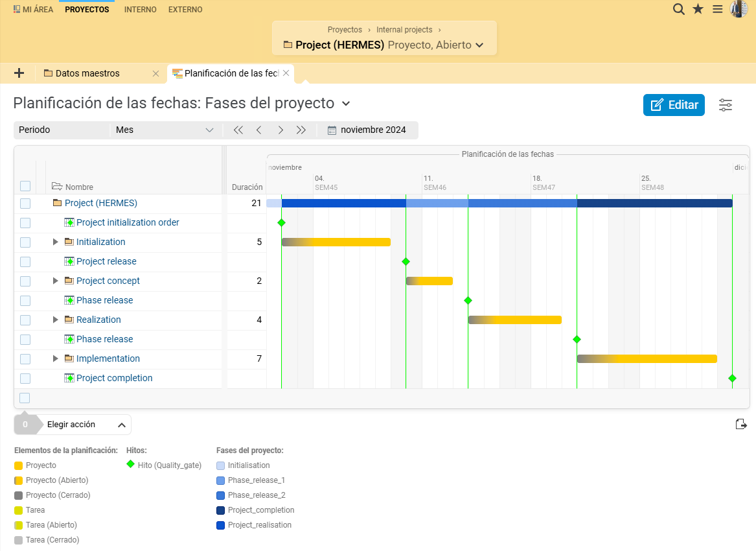Check the Project release row checkbox

(x=25, y=262)
